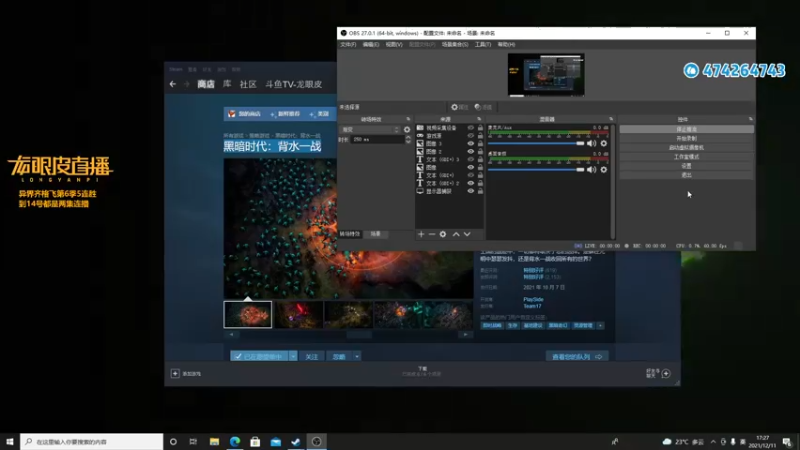Enable 工作室模式 studio mode
Screen dimensions: 800x450
686,157
